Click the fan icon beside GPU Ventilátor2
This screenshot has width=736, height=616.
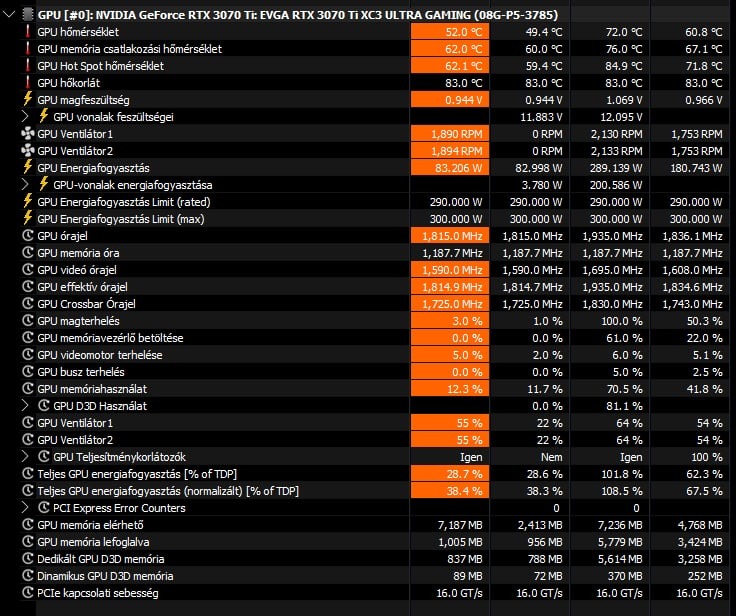click(28, 151)
